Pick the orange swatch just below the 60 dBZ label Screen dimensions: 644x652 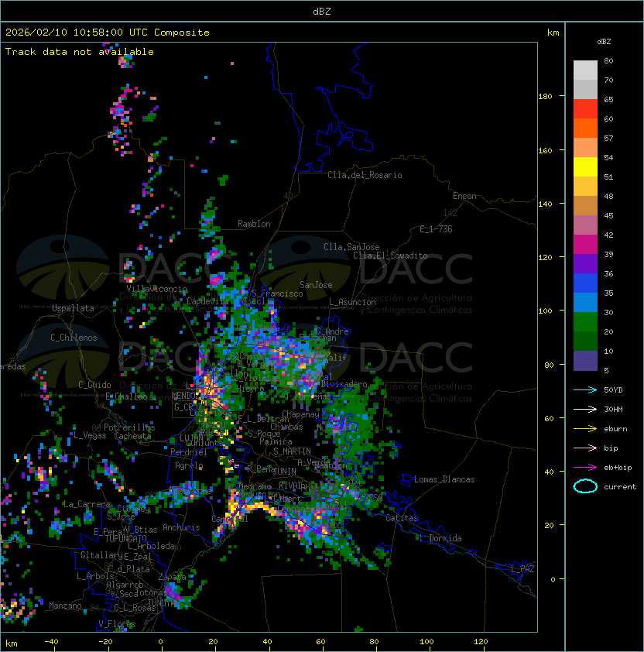585,128
